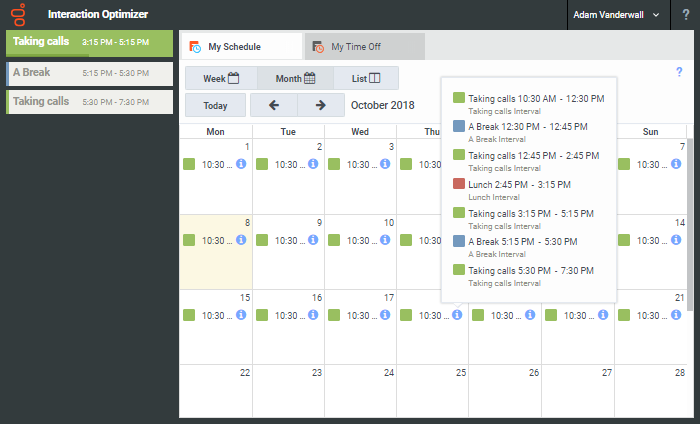The image size is (700, 424).
Task: Click red Lunch color swatch in popup
Action: pos(459,184)
